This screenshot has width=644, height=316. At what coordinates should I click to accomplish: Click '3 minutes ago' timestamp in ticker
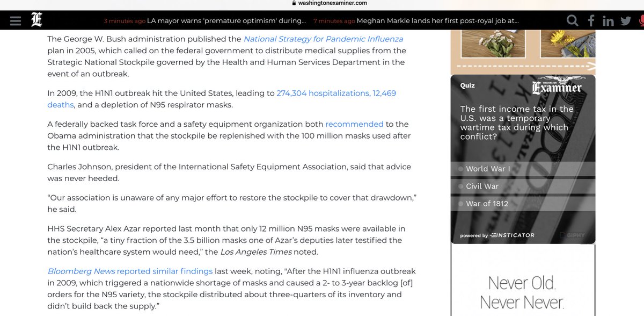click(125, 21)
